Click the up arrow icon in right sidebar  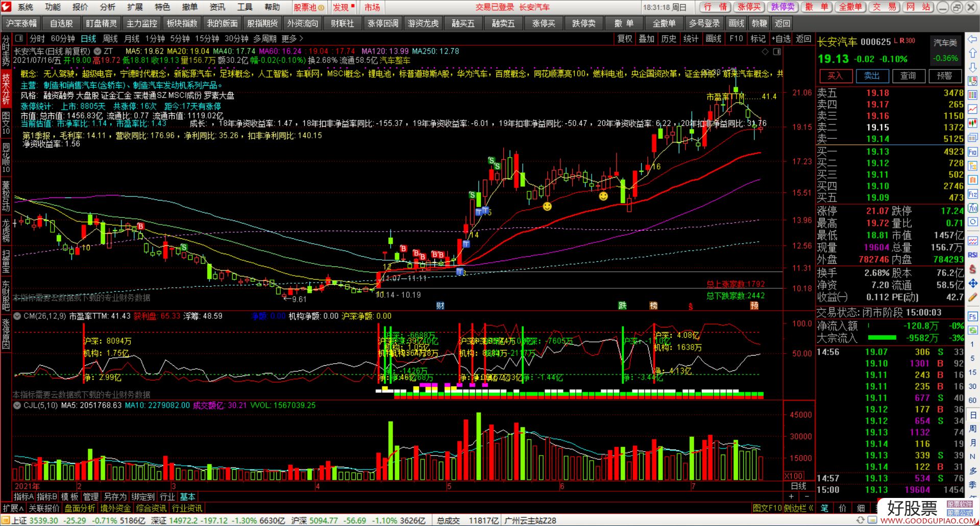972,53
